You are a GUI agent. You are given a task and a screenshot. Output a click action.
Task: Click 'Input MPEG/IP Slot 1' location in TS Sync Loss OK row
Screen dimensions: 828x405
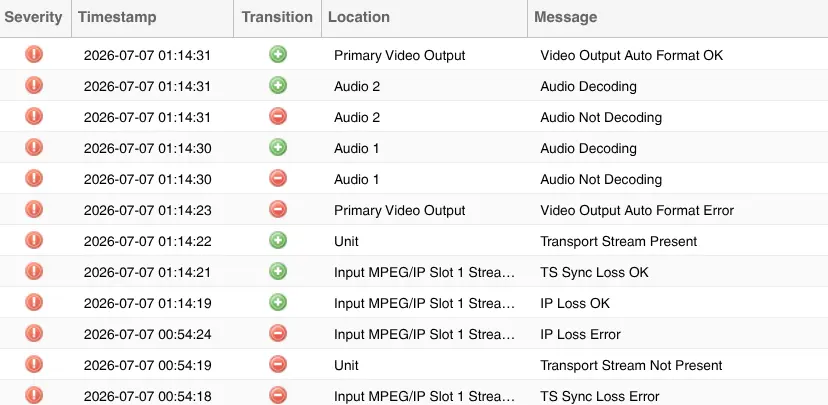click(x=424, y=272)
